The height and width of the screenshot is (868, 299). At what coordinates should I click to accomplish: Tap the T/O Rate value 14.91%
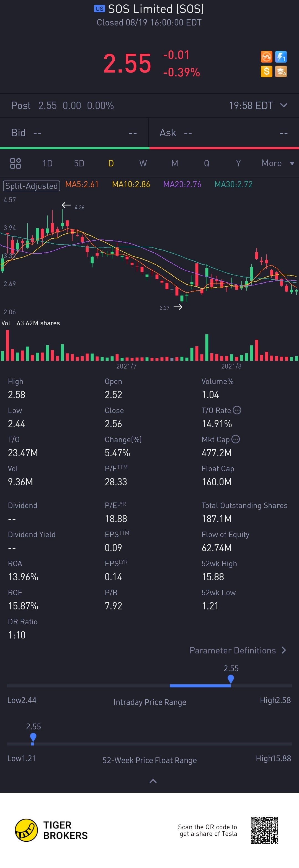tap(217, 424)
